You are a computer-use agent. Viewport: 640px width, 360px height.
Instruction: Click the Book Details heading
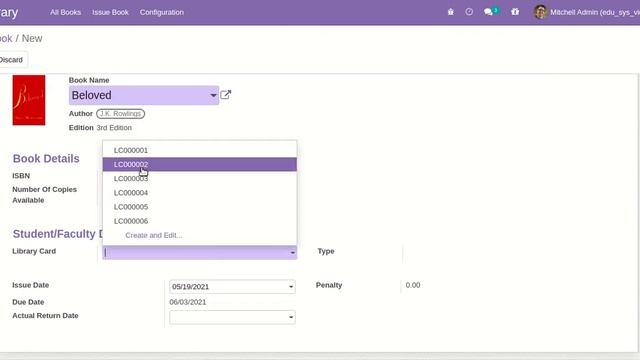(46, 159)
